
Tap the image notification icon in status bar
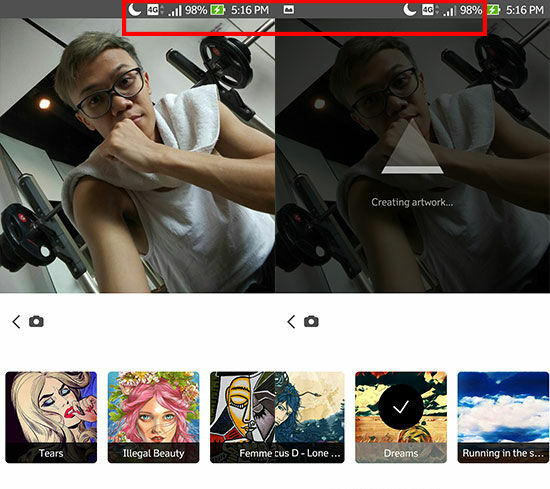point(289,10)
